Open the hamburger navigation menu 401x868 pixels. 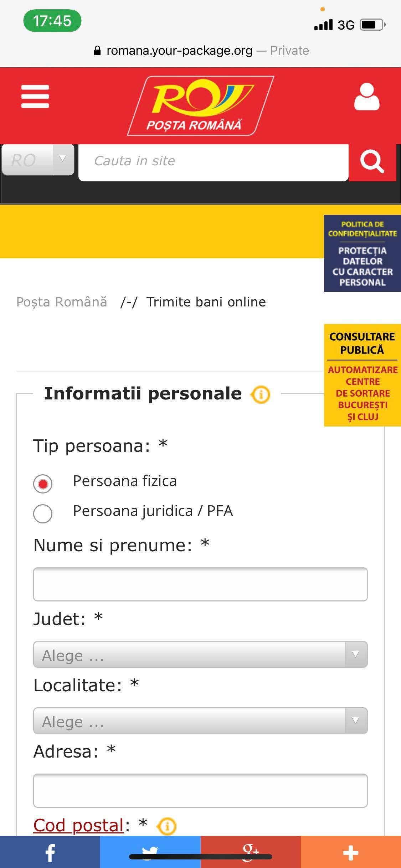pyautogui.click(x=36, y=96)
